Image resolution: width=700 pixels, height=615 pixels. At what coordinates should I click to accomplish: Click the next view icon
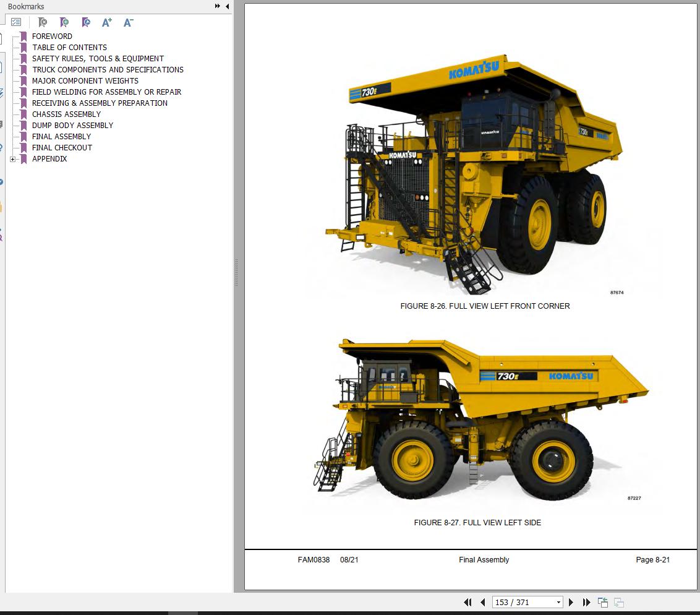click(x=619, y=602)
